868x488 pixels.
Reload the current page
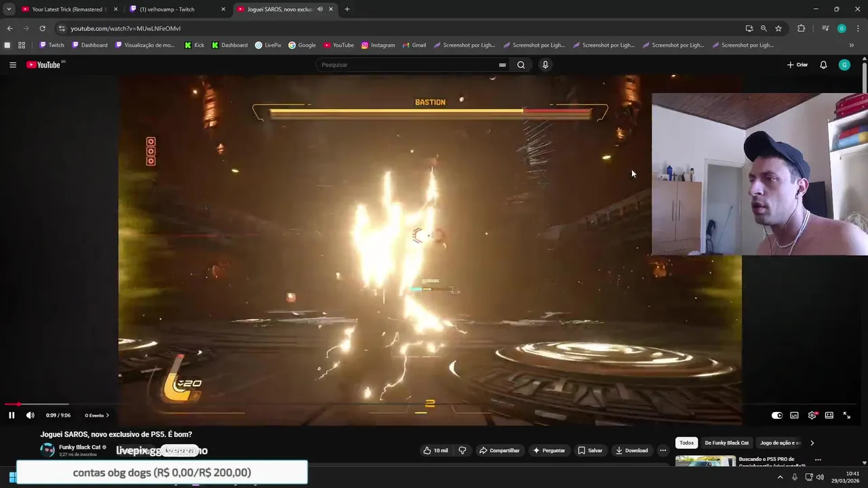pyautogui.click(x=42, y=28)
